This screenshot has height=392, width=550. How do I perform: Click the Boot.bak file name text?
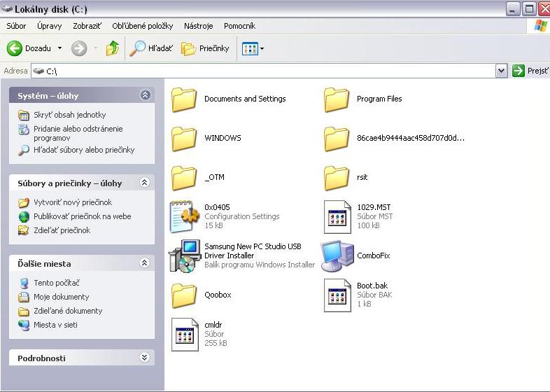point(372,286)
